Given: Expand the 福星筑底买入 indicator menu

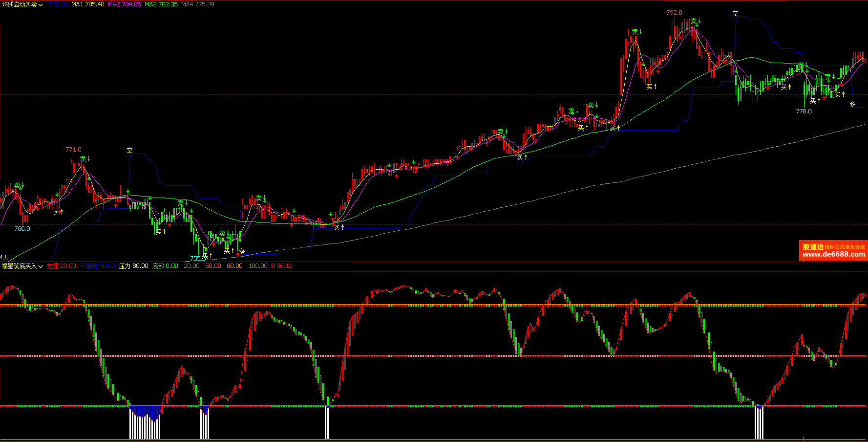Looking at the screenshot, I should click(x=22, y=266).
